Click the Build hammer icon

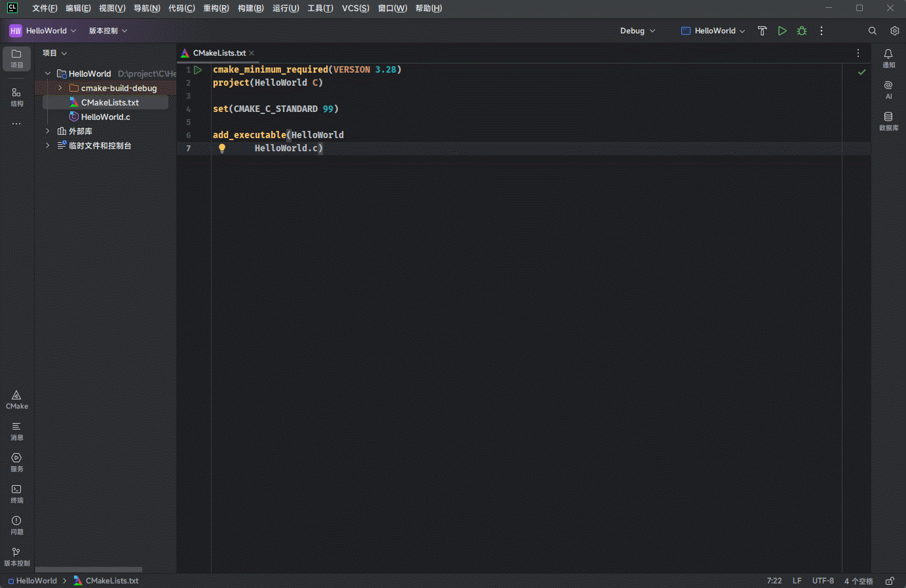[762, 31]
